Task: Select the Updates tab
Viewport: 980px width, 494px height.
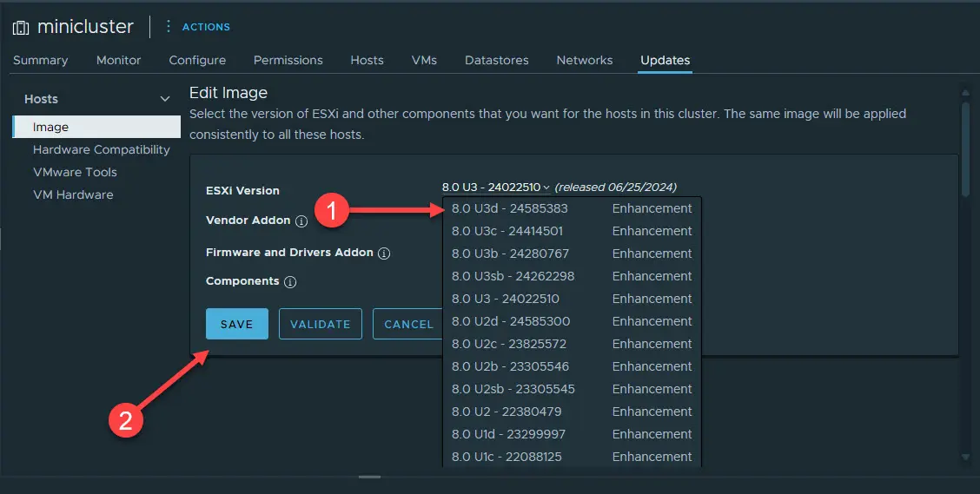Action: 665,60
